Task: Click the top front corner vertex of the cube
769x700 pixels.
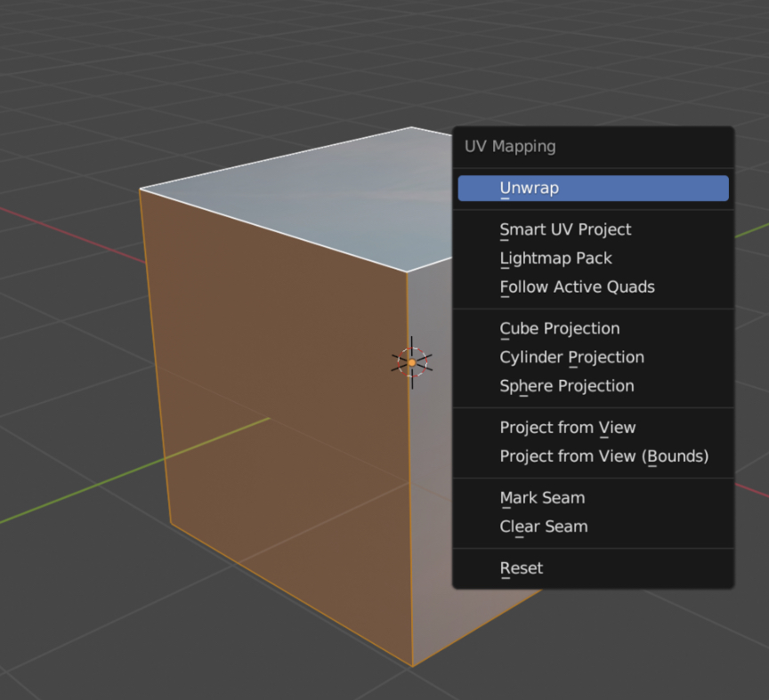Action: click(408, 271)
